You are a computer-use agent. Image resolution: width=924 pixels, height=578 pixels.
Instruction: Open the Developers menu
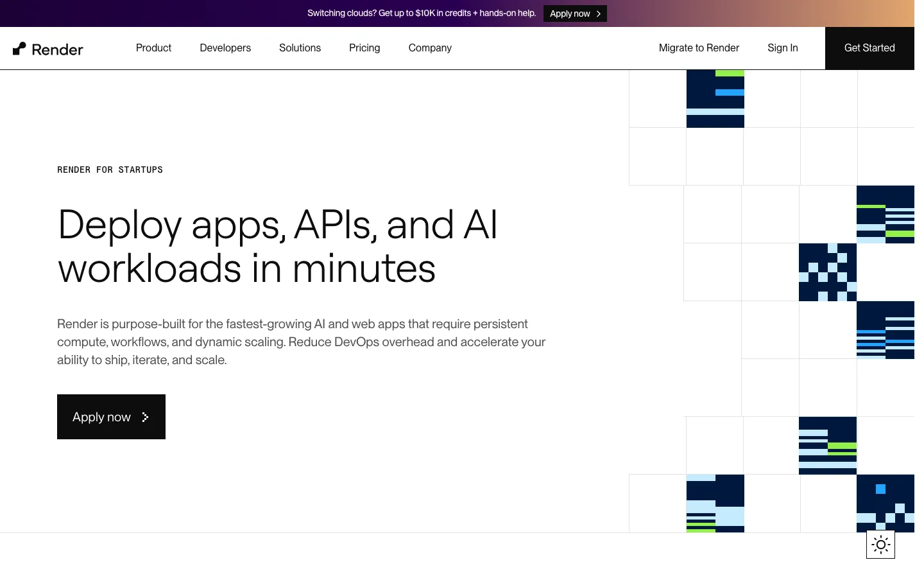[225, 48]
